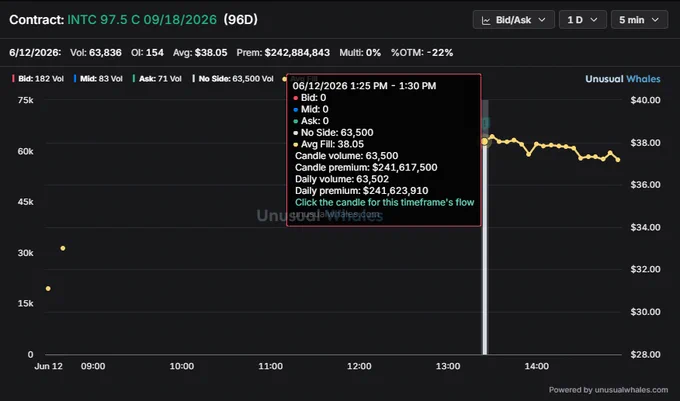Click the (96D) days-to-expiry label

[241, 20]
